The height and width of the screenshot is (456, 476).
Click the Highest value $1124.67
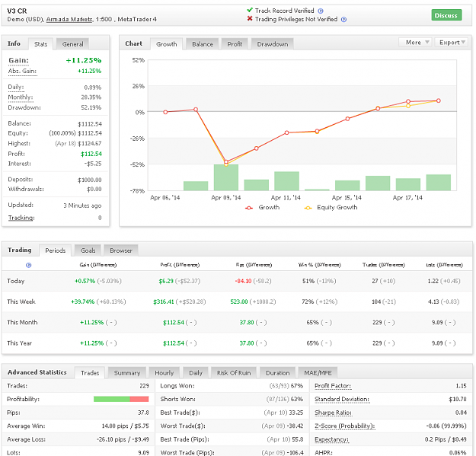click(90, 144)
